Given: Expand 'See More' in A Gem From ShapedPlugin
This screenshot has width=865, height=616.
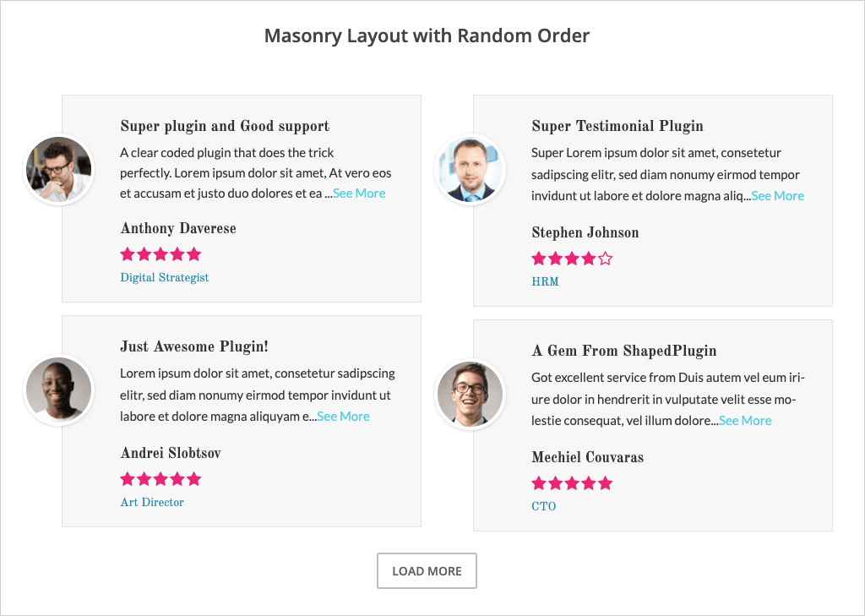Looking at the screenshot, I should pos(745,421).
